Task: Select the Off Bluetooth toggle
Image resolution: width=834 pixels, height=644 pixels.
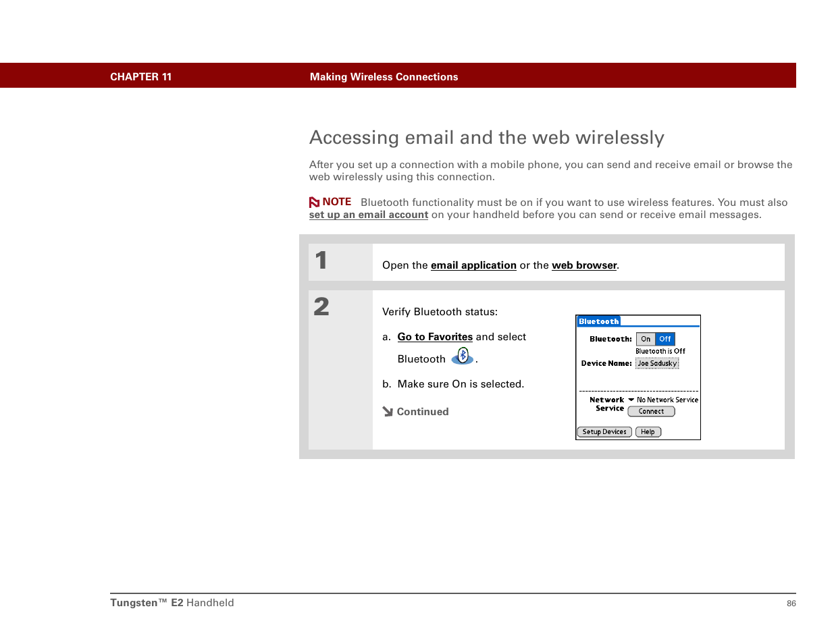Action: (x=665, y=339)
